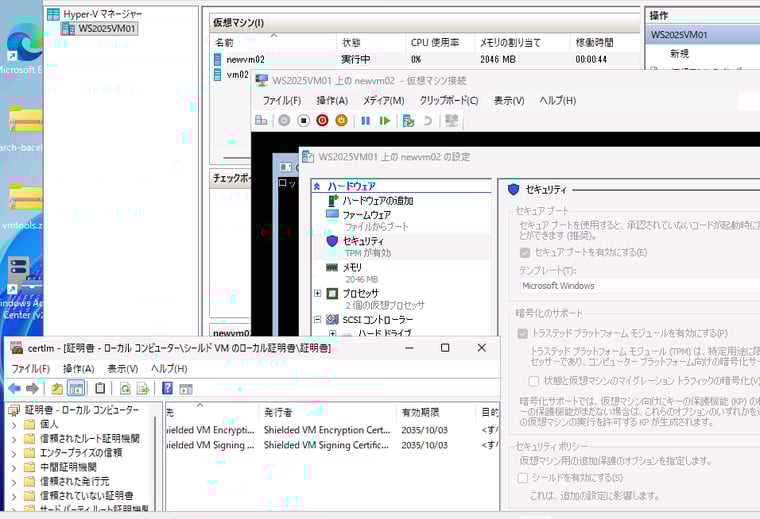Screen dimensions: 760x519
Task: Click the action pane icon in certlm toolbar
Action: 186,388
